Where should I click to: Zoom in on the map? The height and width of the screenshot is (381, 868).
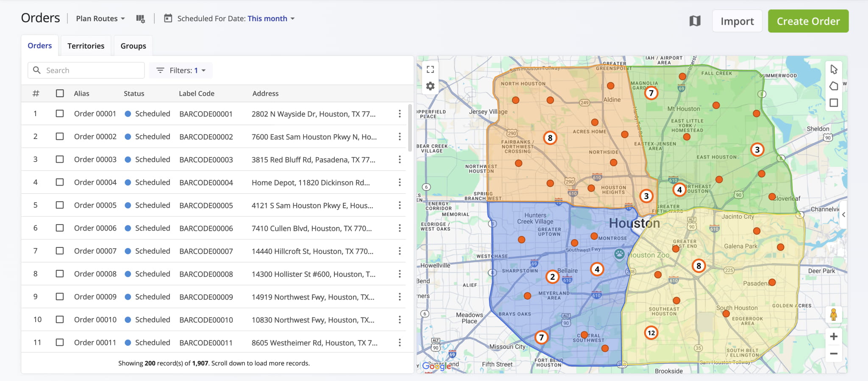[x=834, y=337]
